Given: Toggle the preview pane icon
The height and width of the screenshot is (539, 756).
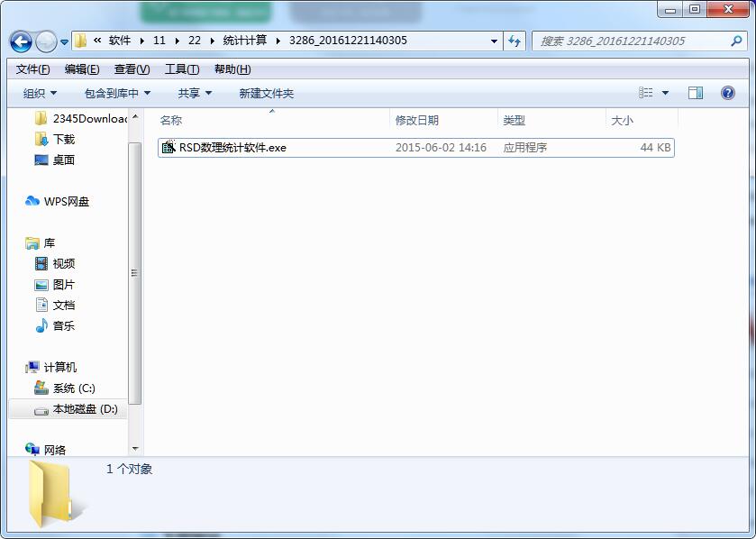Looking at the screenshot, I should click(696, 93).
